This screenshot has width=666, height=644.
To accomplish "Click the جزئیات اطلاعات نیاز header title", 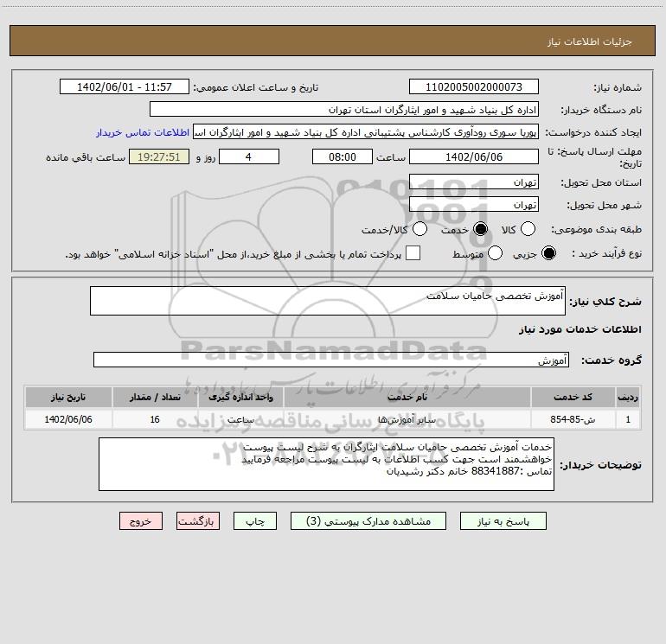I will click(590, 41).
